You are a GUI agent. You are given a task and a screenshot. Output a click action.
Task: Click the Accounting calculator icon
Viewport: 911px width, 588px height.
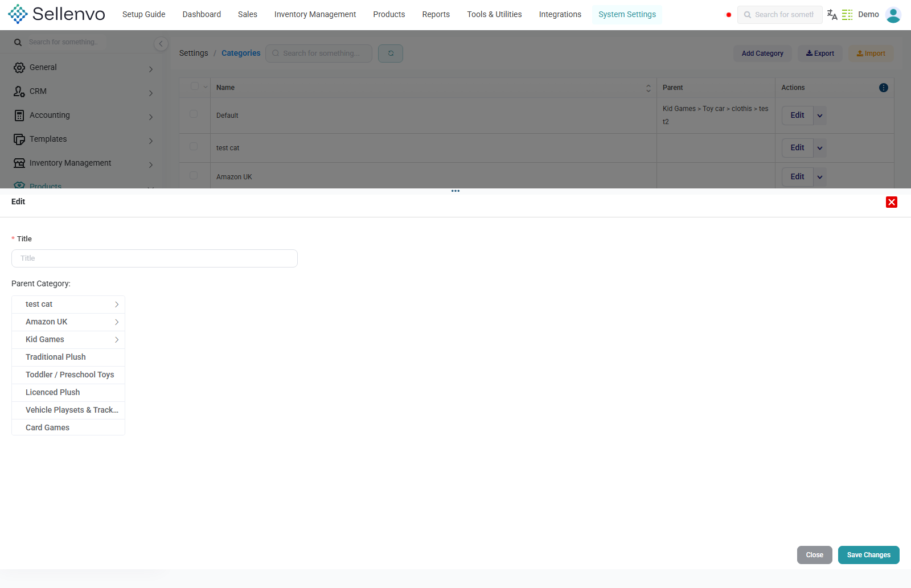[19, 116]
